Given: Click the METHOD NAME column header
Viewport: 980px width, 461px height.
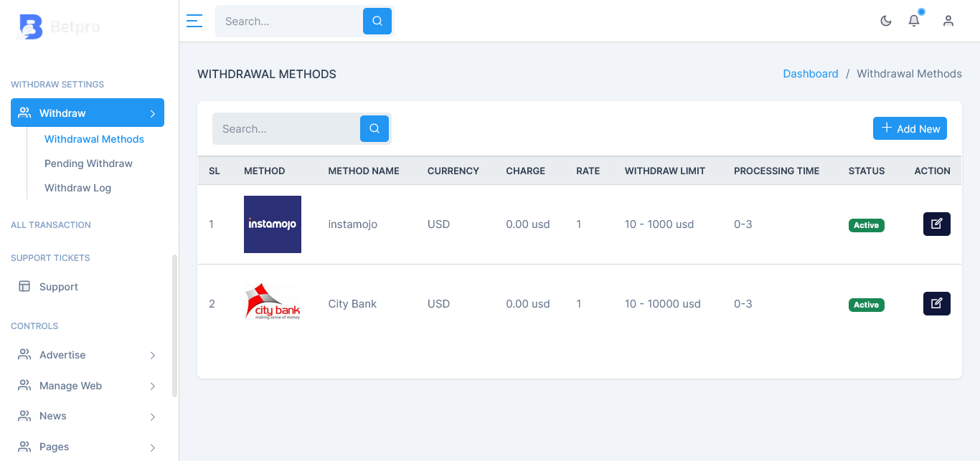Looking at the screenshot, I should click(x=364, y=171).
